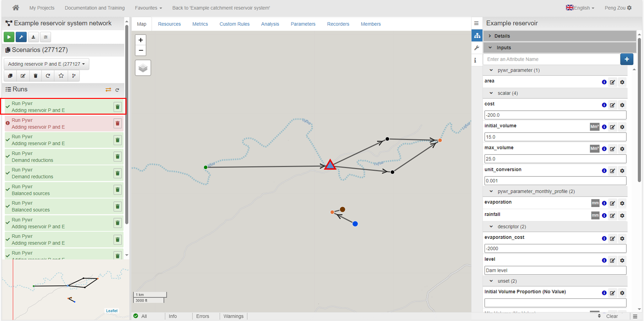The width and height of the screenshot is (644, 321).
Task: Click the map layers control icon
Action: click(143, 68)
